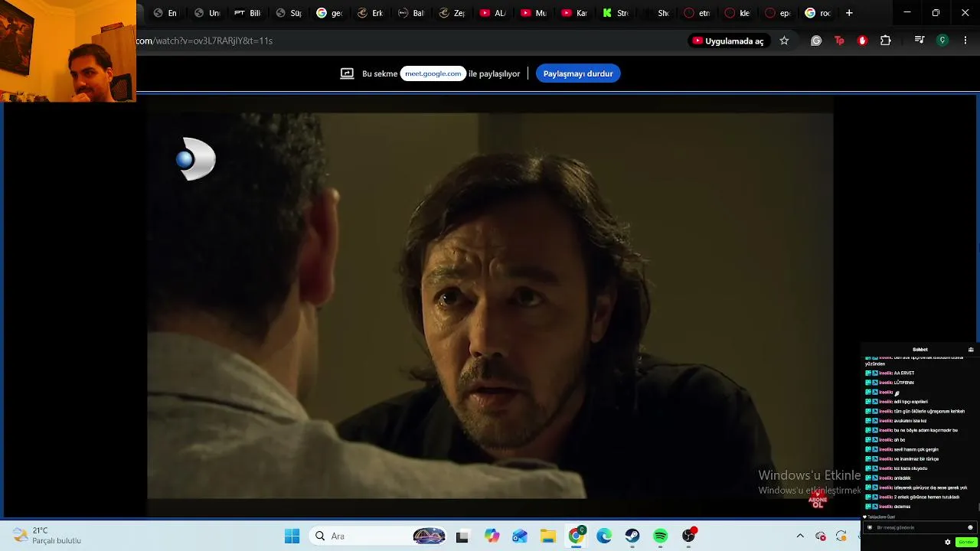This screenshot has width=980, height=551.
Task: Open Spotify from the taskbar
Action: click(661, 536)
